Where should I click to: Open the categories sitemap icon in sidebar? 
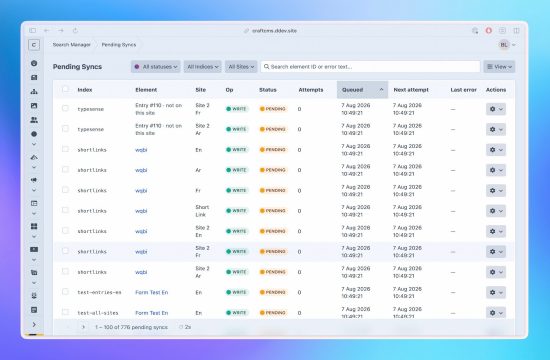pos(34,92)
